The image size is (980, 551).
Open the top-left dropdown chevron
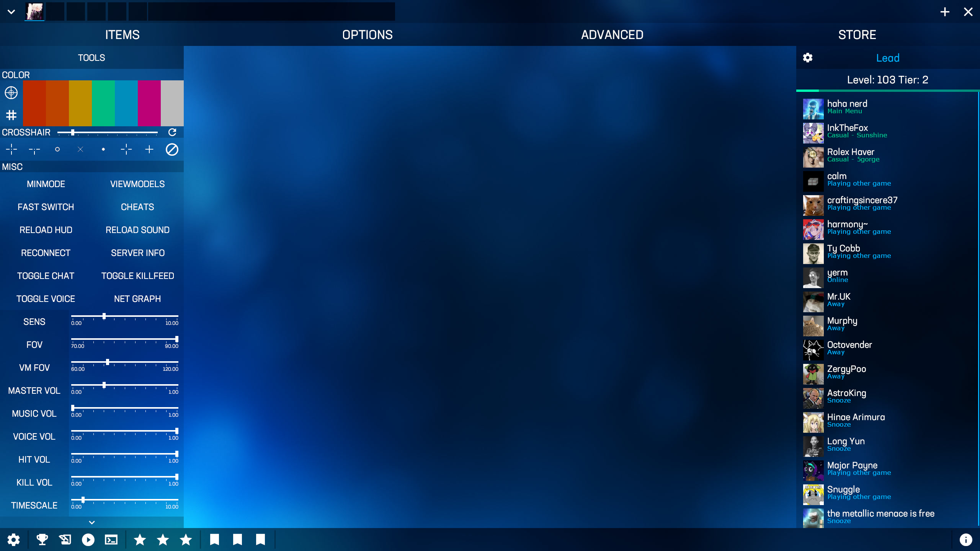click(11, 11)
